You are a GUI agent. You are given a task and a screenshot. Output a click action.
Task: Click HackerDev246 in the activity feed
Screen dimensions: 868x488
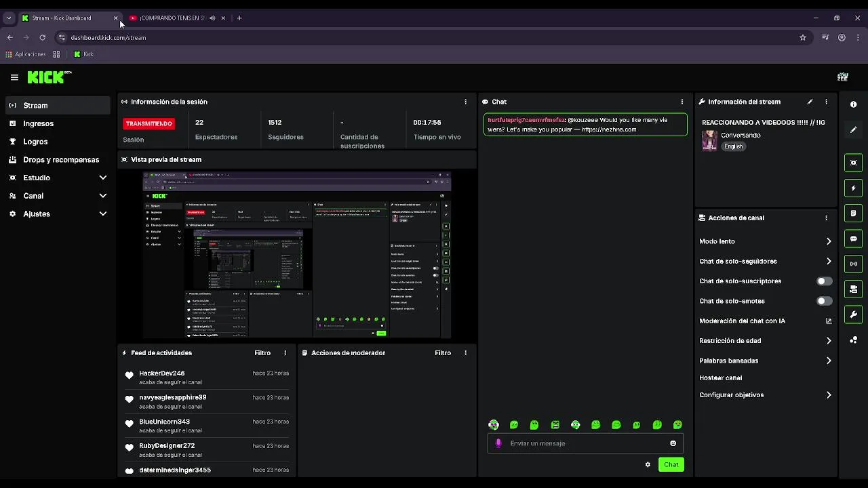point(161,373)
